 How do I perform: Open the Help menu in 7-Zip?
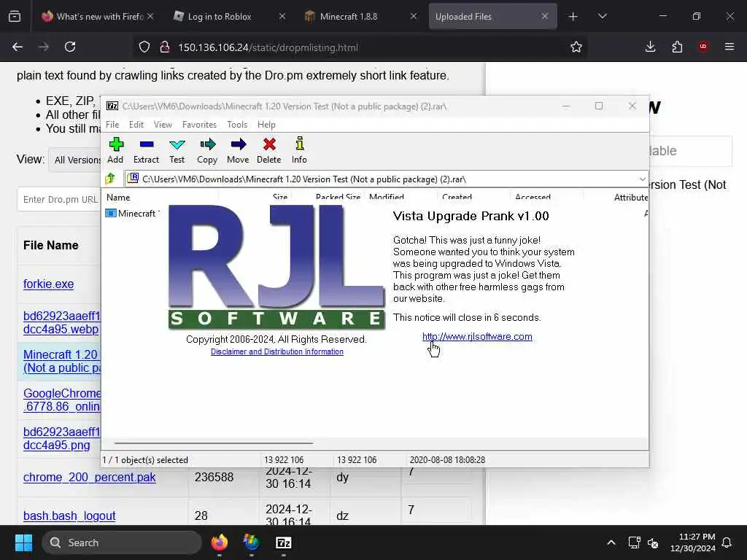(x=267, y=124)
